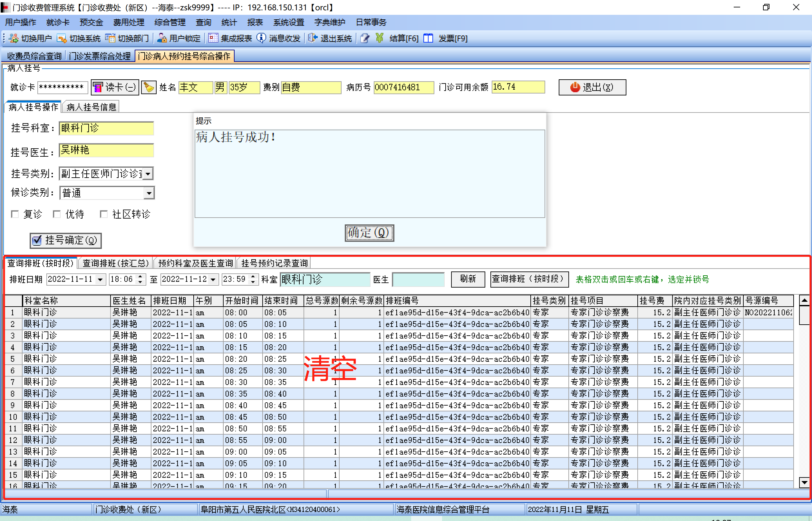The image size is (812, 521).
Task: Tick the 优待 checkbox
Action: [x=57, y=214]
